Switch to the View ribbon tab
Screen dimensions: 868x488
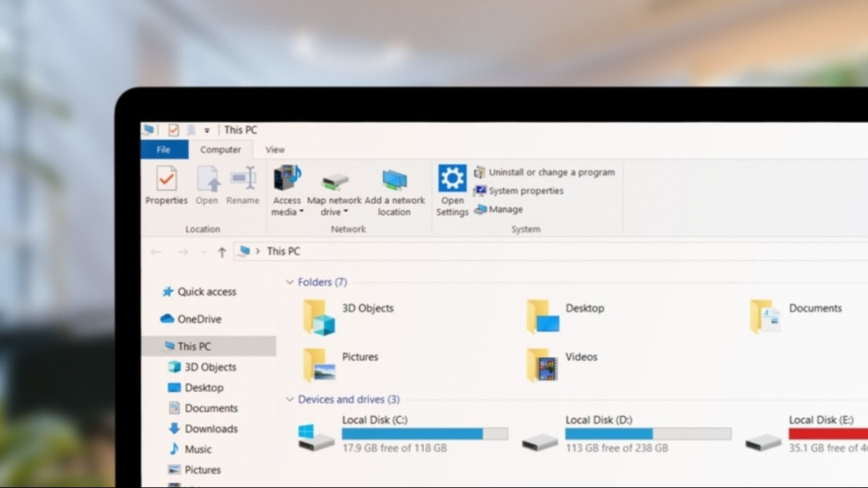(274, 150)
